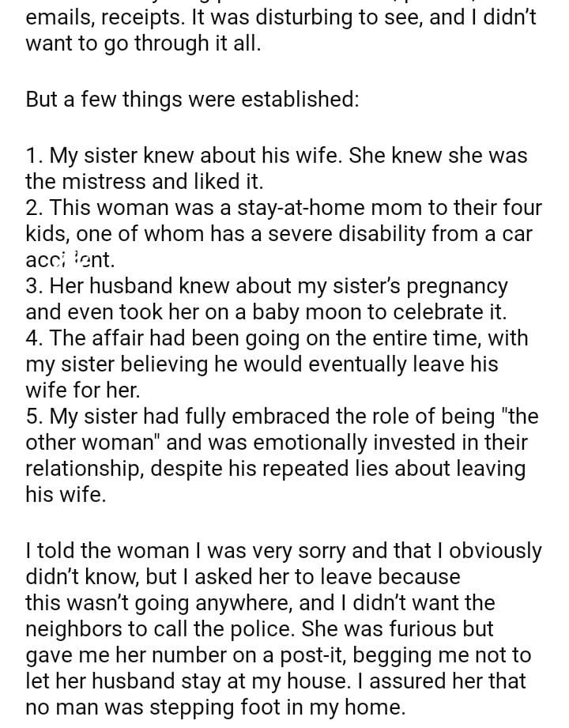Image resolution: width=569 pixels, height=728 pixels.
Task: Click the phrase 'want to go through it all.'
Action: 143,43
